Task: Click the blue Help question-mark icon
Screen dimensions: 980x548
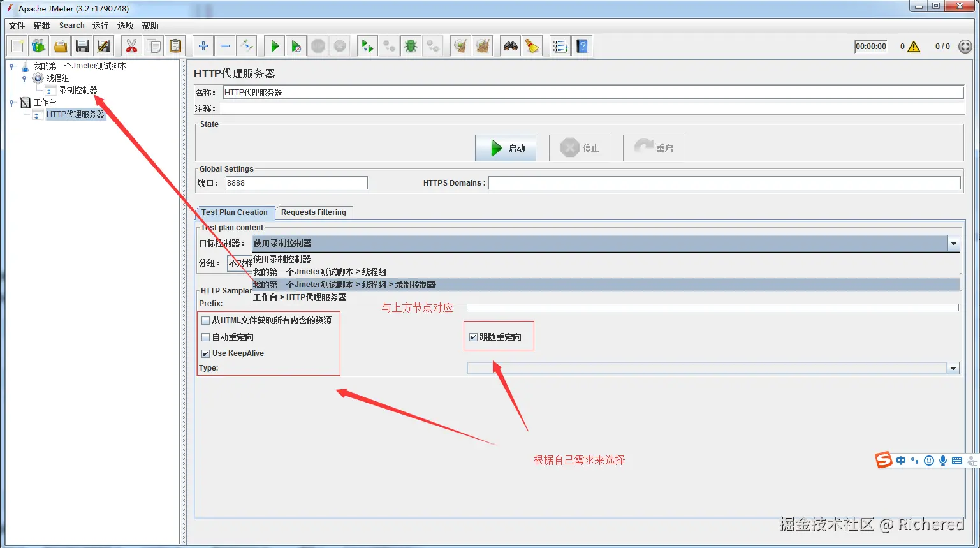Action: (x=581, y=46)
